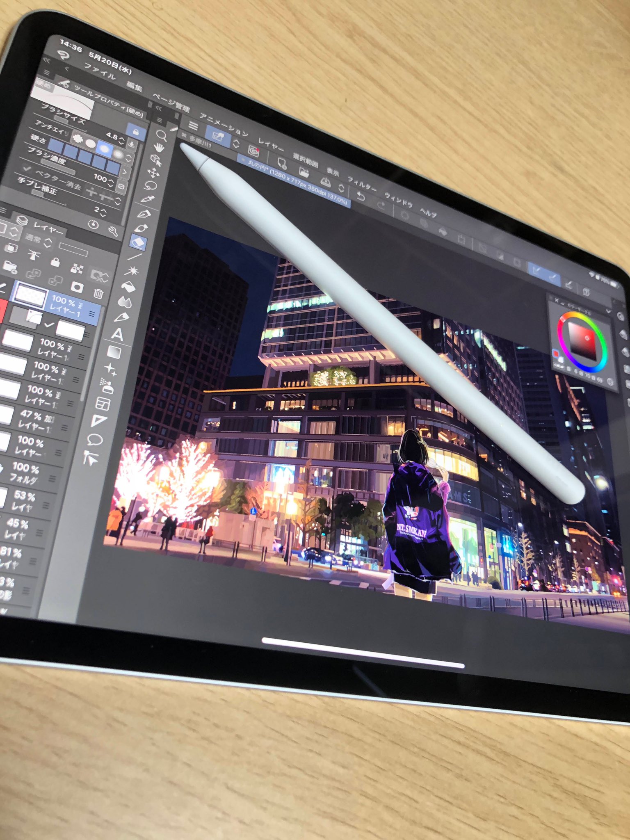
Task: Open the ファイル menu
Action: pos(100,71)
